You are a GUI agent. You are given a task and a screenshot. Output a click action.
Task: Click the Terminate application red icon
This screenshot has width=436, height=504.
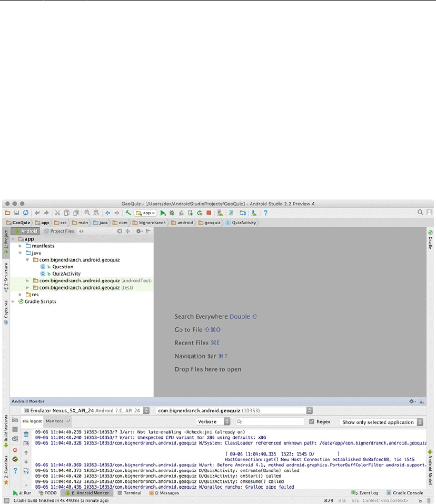point(15,450)
